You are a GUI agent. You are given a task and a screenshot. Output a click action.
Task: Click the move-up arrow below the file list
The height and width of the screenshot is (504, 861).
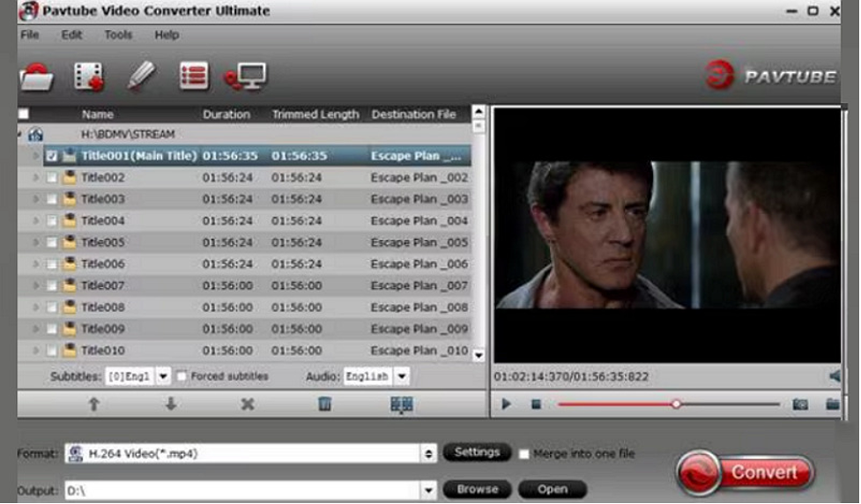[93, 404]
